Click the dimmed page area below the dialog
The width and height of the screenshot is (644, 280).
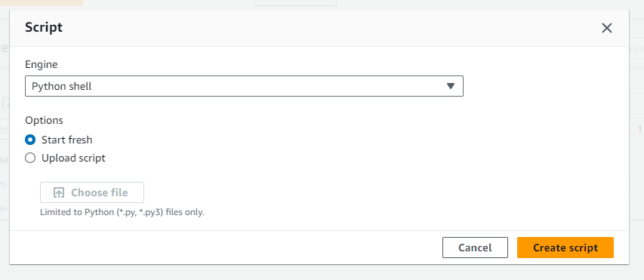coord(322,272)
